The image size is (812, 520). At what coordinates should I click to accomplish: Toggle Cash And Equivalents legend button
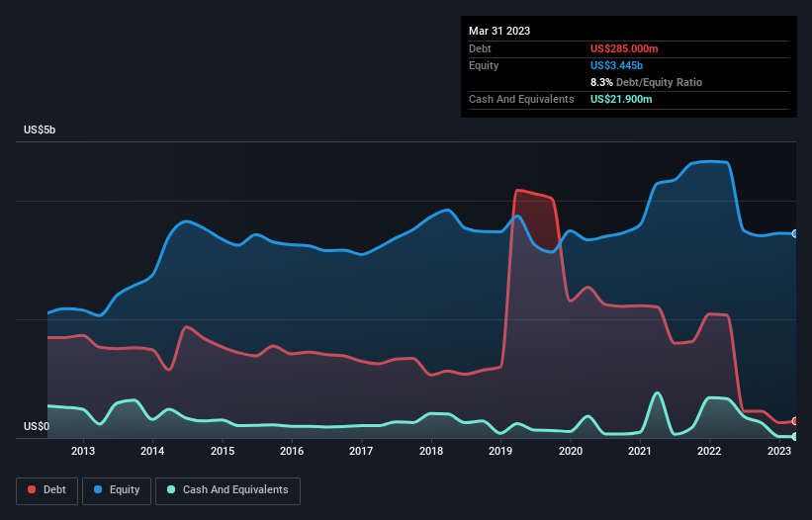tap(227, 490)
